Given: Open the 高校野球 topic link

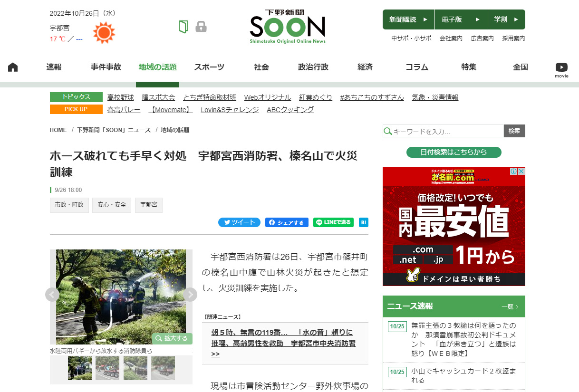Looking at the screenshot, I should (121, 97).
